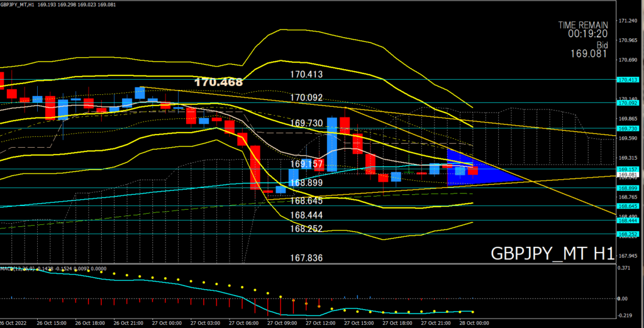Screen dimensions: 644x328
Task: Click the 168.899 price tag on the price axis
Action: pyautogui.click(x=628, y=188)
